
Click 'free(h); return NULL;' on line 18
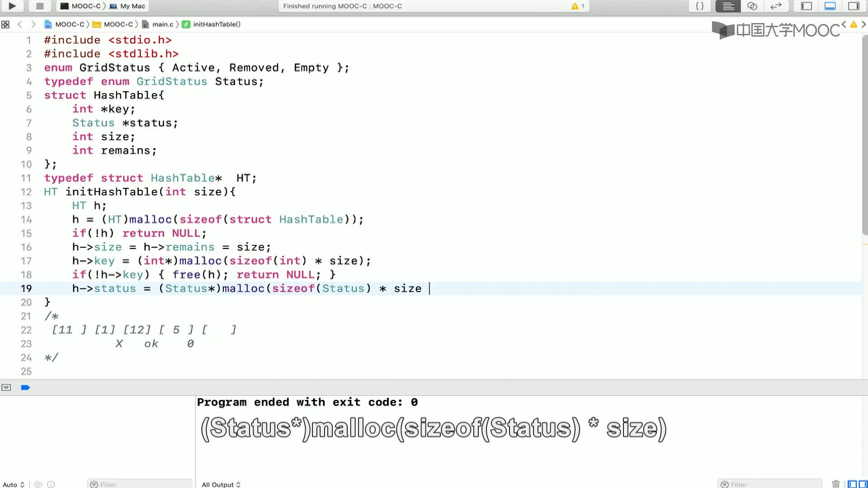coord(246,275)
